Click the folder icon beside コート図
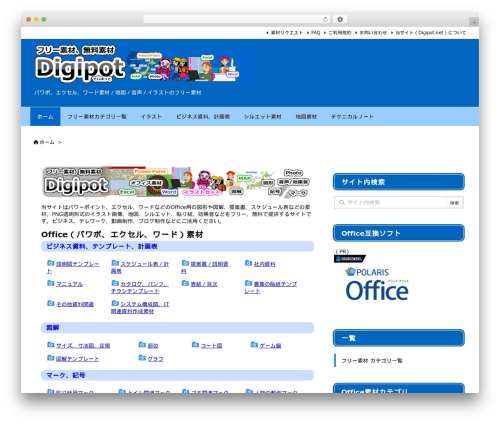 195,345
